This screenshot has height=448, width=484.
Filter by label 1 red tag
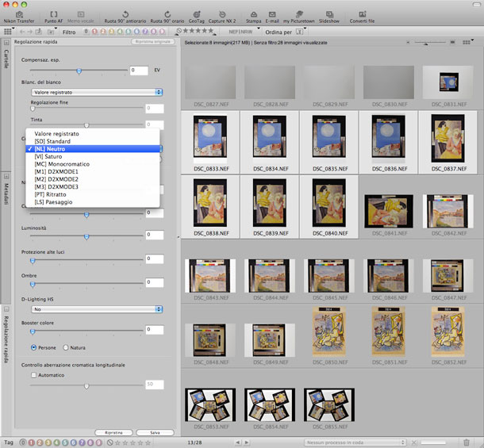coord(94,32)
